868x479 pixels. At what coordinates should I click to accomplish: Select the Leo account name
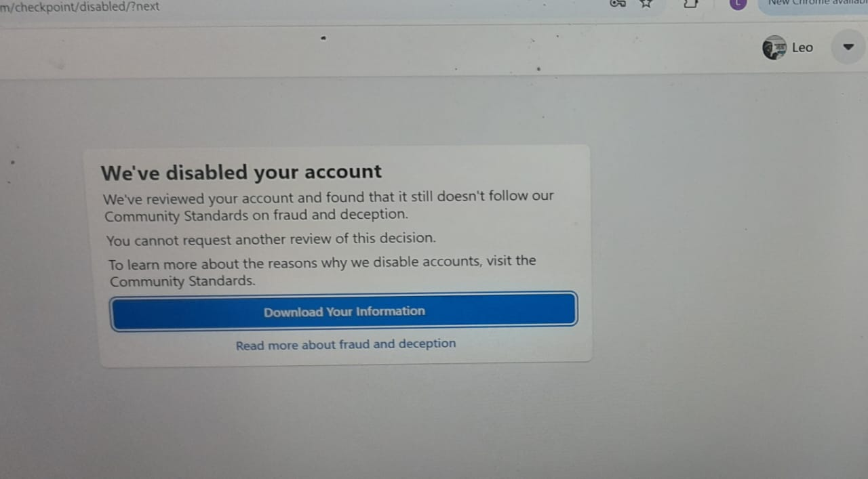(802, 47)
